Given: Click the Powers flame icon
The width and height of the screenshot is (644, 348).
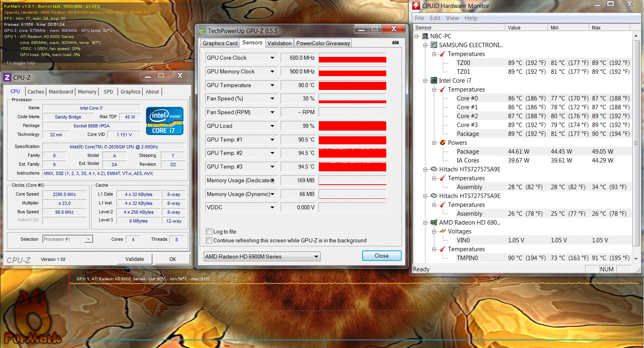Looking at the screenshot, I should [x=443, y=143].
